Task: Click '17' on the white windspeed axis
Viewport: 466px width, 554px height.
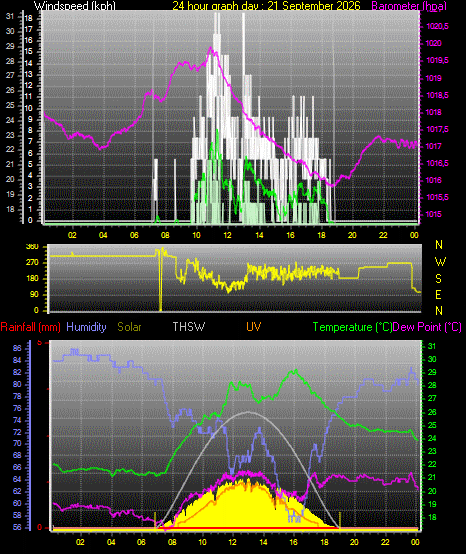Action: (x=28, y=30)
